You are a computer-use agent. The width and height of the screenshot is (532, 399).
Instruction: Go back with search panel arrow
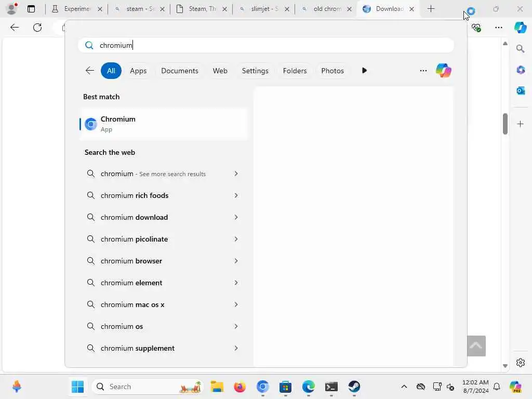(x=89, y=71)
